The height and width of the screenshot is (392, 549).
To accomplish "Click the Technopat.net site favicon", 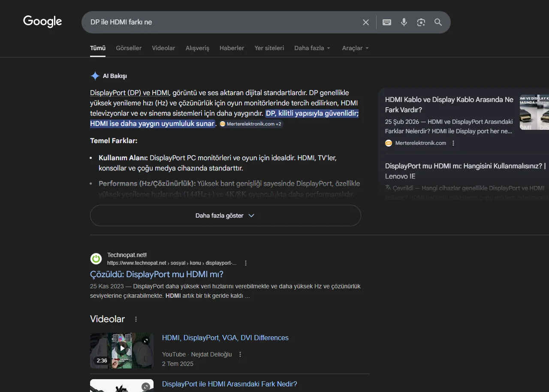I will point(96,259).
